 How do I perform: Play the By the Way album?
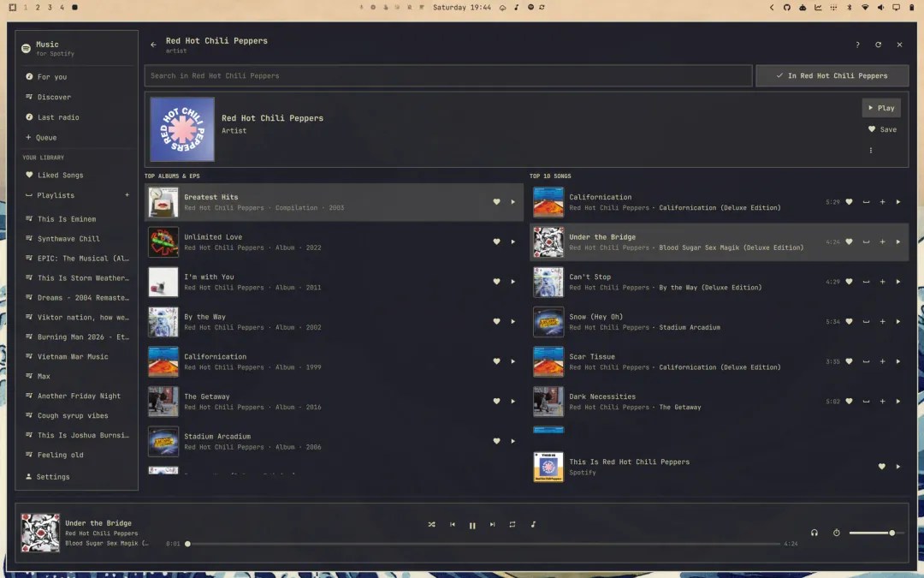(x=512, y=321)
